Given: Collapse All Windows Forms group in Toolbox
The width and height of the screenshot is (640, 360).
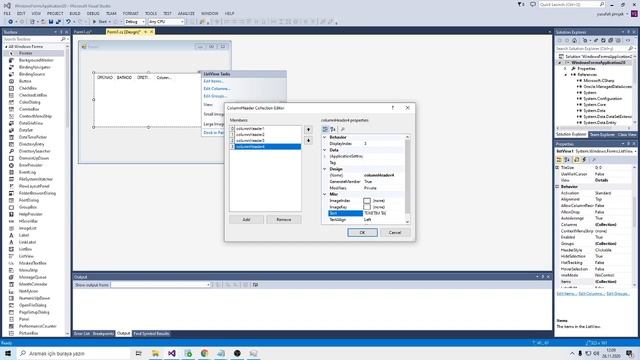Looking at the screenshot, I should click(x=6, y=47).
